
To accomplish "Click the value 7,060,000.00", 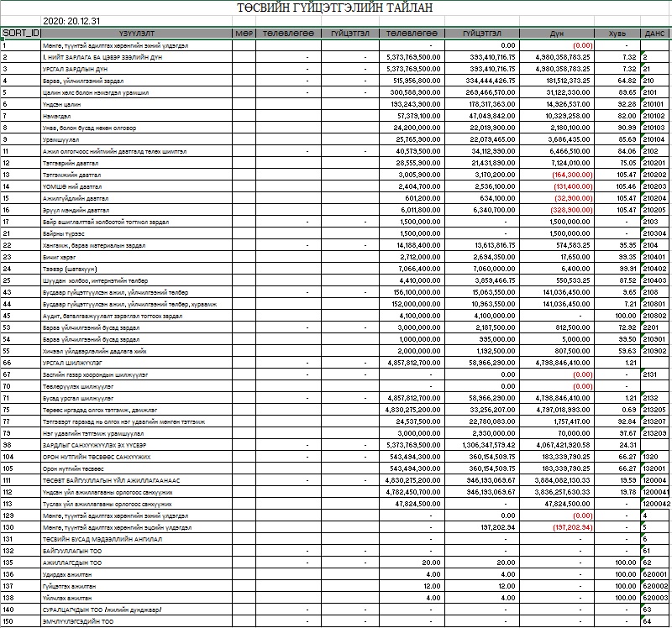I will coord(494,269).
